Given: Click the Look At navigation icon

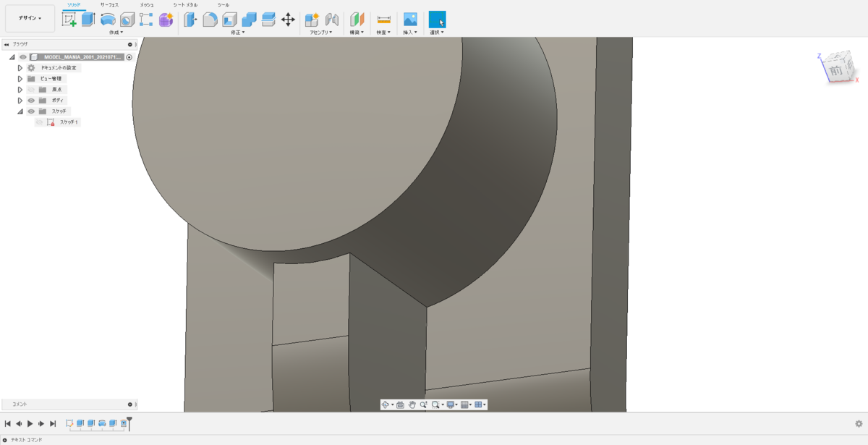Looking at the screenshot, I should pos(400,404).
